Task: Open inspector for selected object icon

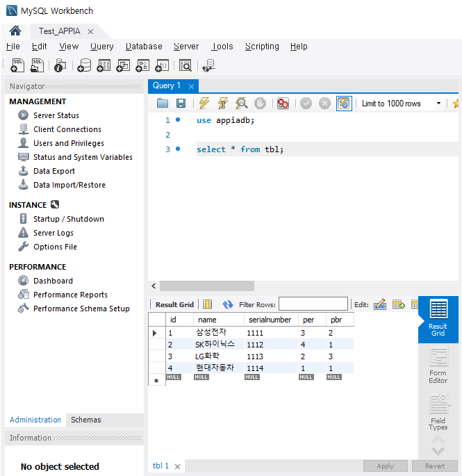Action: (60, 65)
